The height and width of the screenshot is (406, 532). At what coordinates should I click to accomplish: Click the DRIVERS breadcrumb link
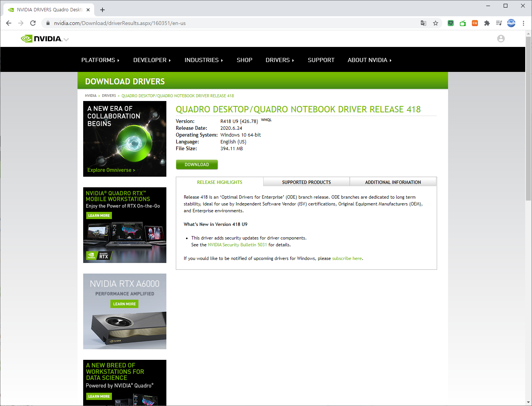[x=109, y=96]
